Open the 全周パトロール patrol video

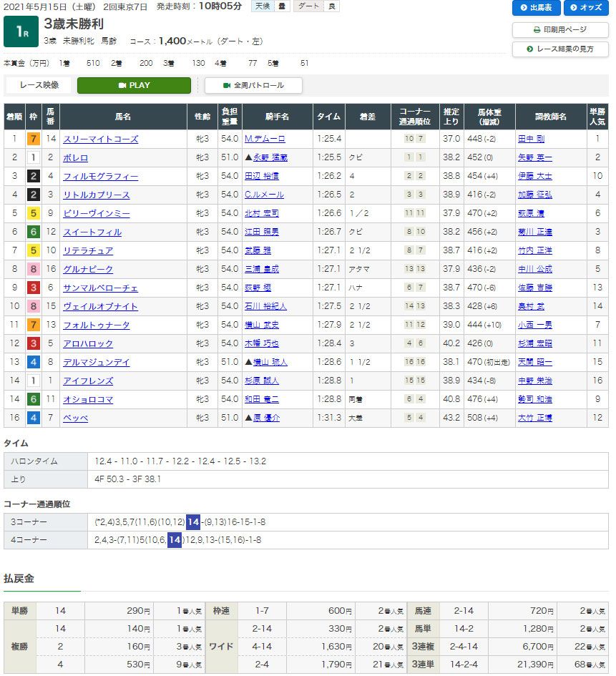253,85
